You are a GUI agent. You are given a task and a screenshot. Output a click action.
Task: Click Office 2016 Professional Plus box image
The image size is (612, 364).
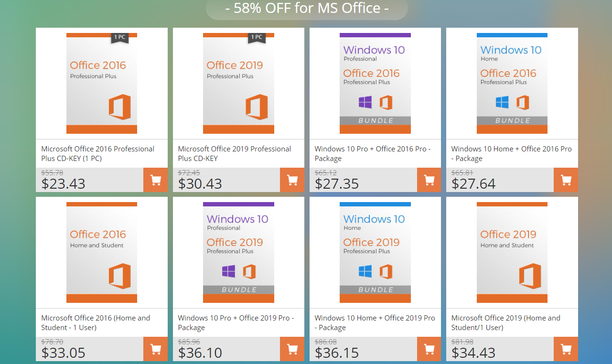tap(102, 83)
